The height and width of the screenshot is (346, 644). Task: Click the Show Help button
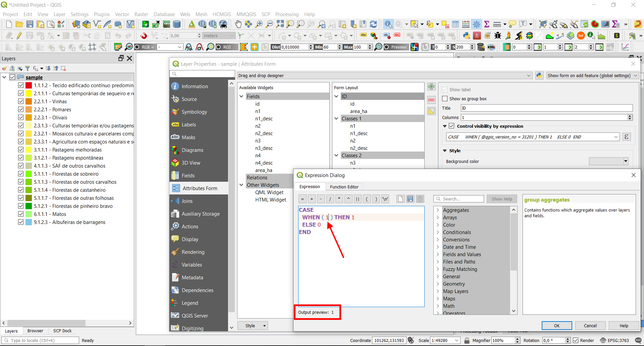click(x=501, y=198)
